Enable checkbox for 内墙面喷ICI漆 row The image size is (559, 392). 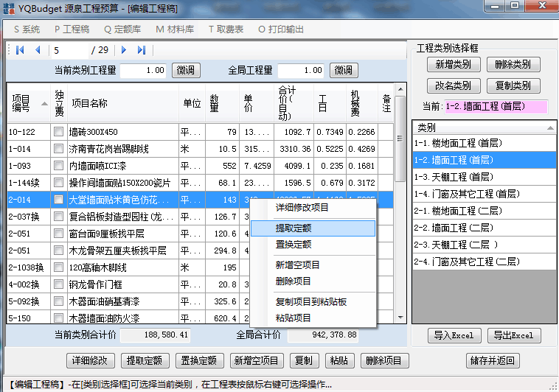coord(58,166)
